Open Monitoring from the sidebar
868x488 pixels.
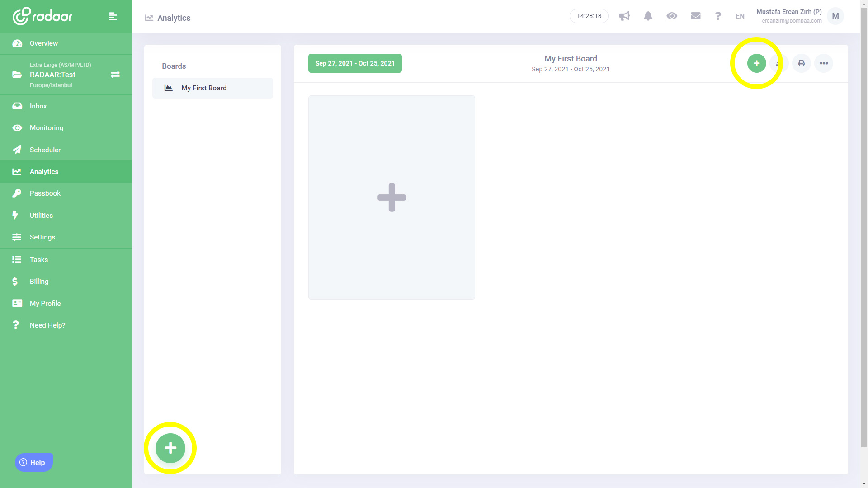[x=46, y=128]
